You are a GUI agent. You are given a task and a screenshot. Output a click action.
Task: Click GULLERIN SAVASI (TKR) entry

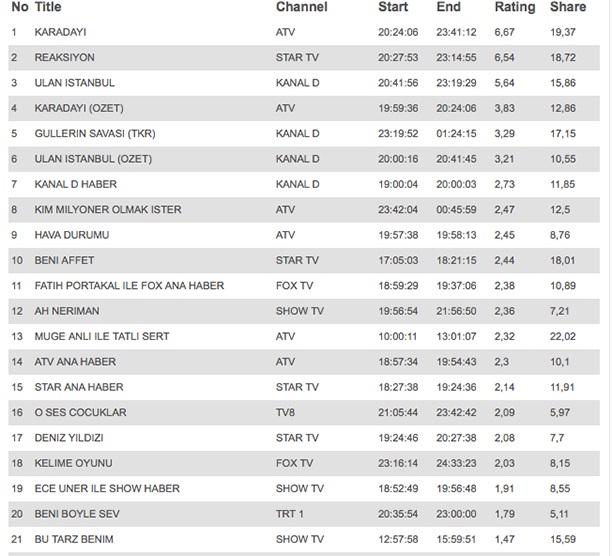pyautogui.click(x=95, y=133)
